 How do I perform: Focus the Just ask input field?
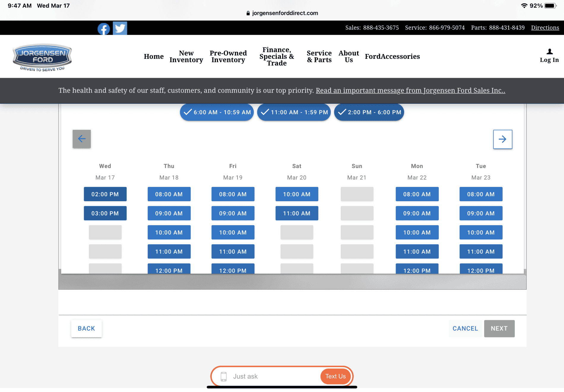coord(275,376)
